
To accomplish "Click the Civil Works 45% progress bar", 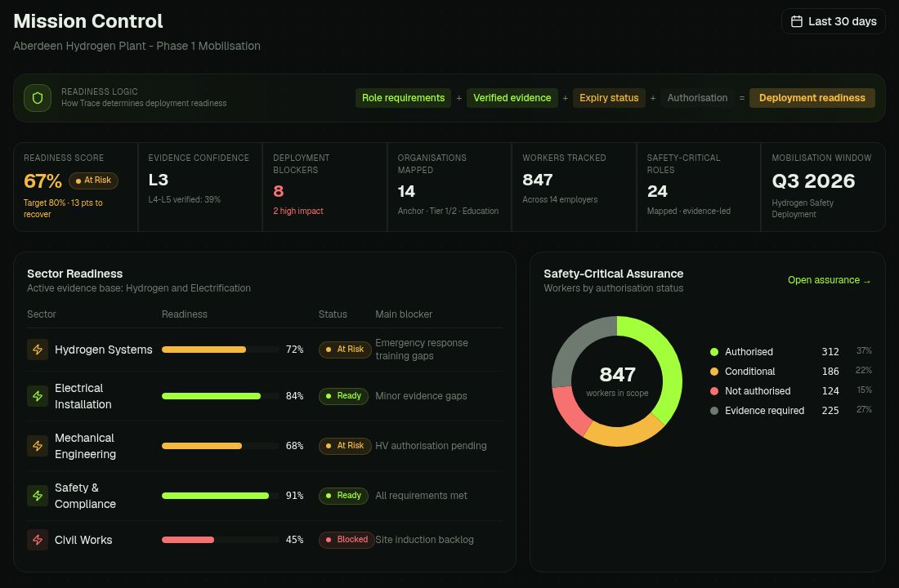I will [220, 540].
